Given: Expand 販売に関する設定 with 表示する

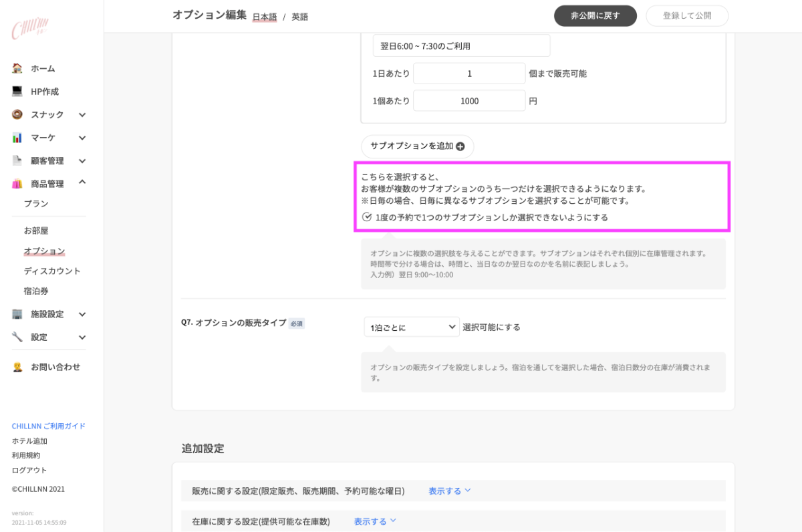Looking at the screenshot, I should coord(450,491).
